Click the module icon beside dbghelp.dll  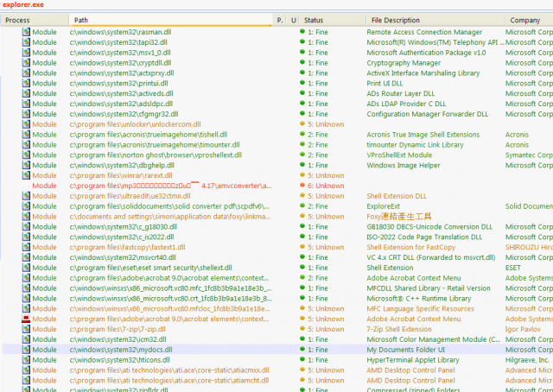(26, 165)
